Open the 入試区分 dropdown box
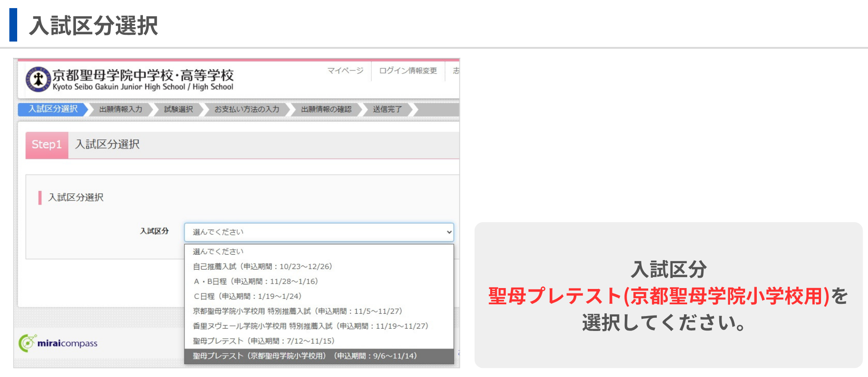This screenshot has height=377, width=868. [319, 232]
